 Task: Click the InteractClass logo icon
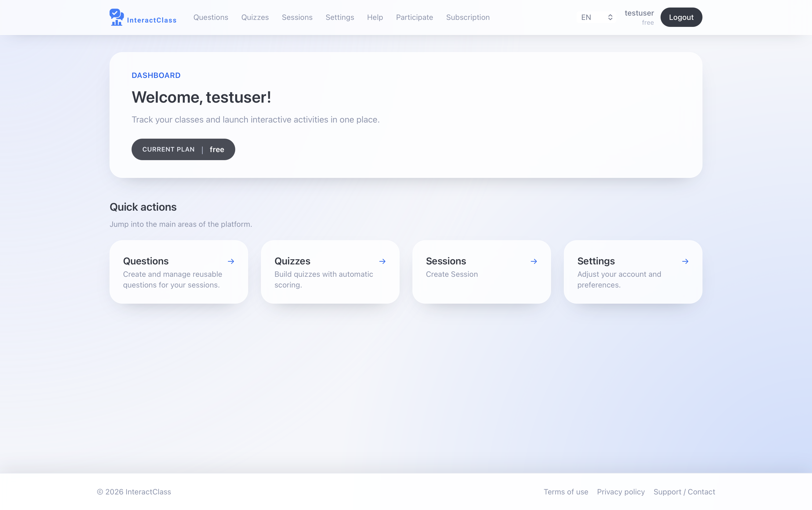tap(117, 17)
